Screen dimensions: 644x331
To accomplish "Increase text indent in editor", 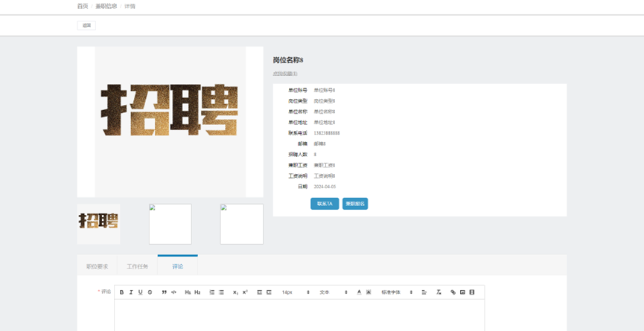I will (269, 292).
